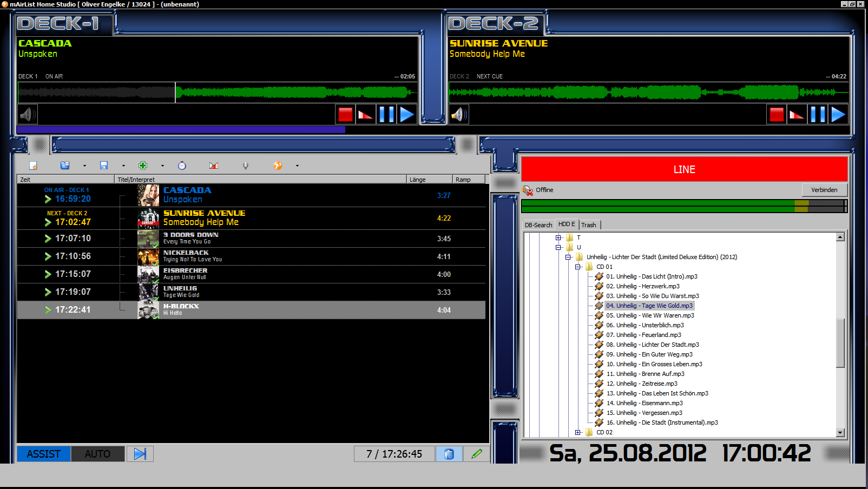Click the Titel/Interpret column header

click(x=261, y=180)
